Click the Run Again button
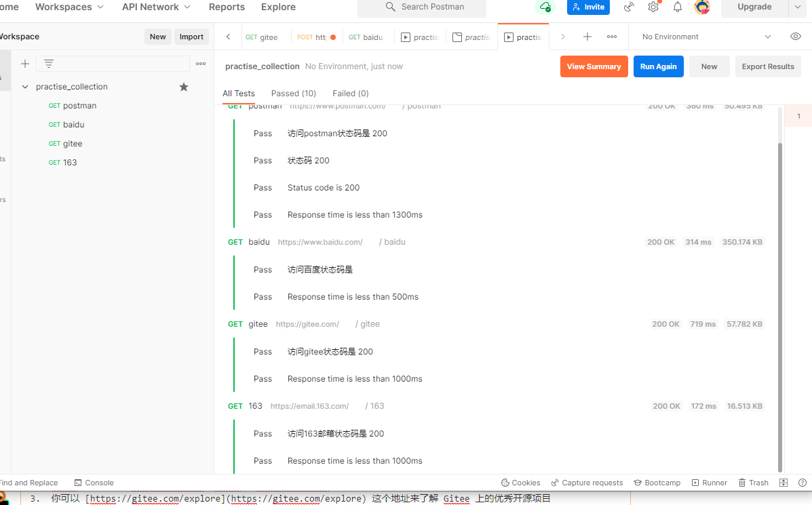The image size is (812, 505). [x=658, y=66]
